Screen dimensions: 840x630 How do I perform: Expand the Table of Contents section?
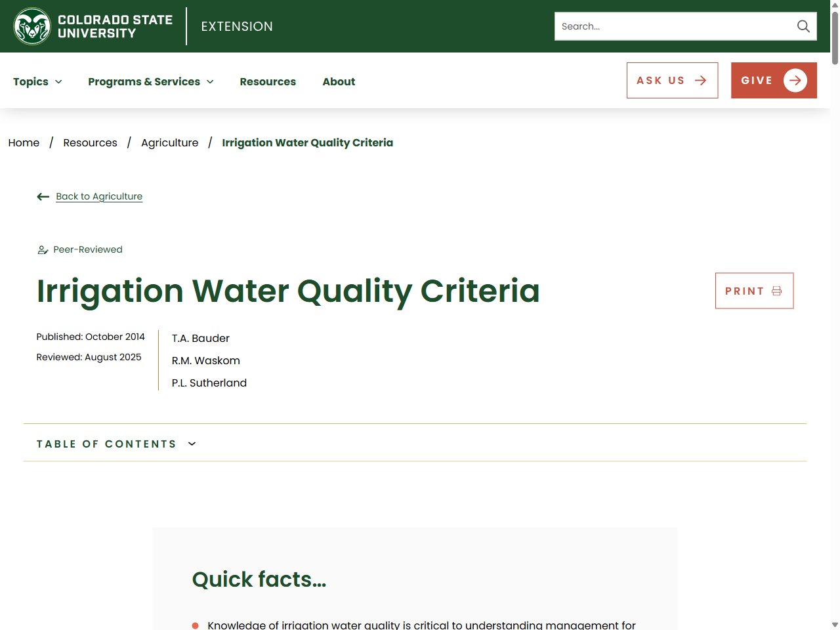click(116, 444)
